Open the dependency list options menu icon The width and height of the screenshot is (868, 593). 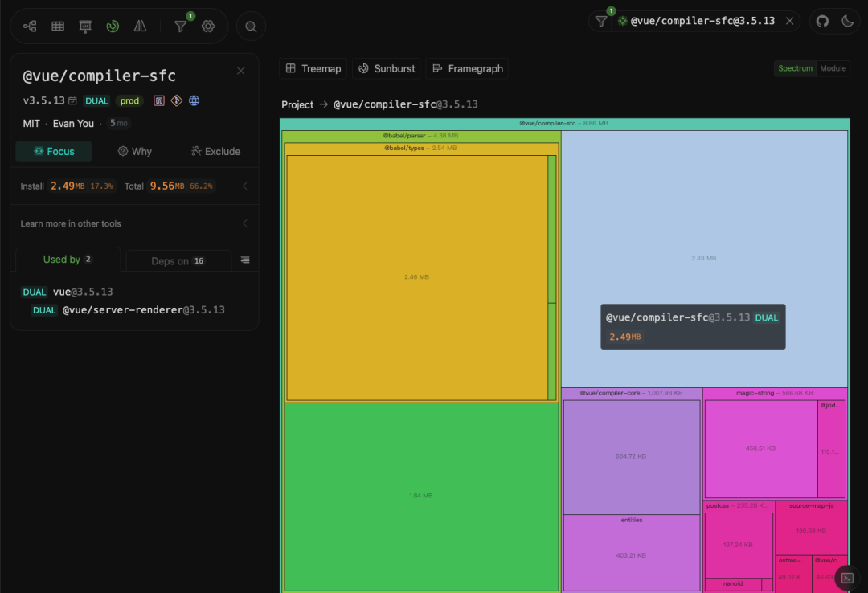point(245,260)
